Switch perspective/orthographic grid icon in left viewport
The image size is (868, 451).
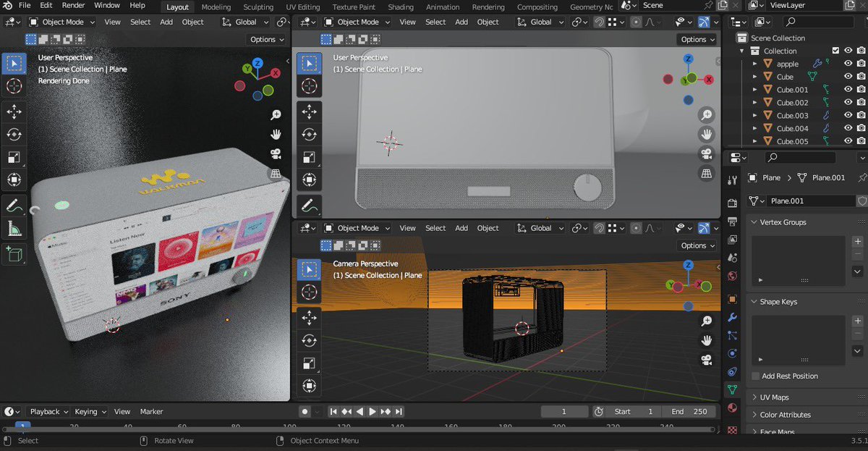276,174
